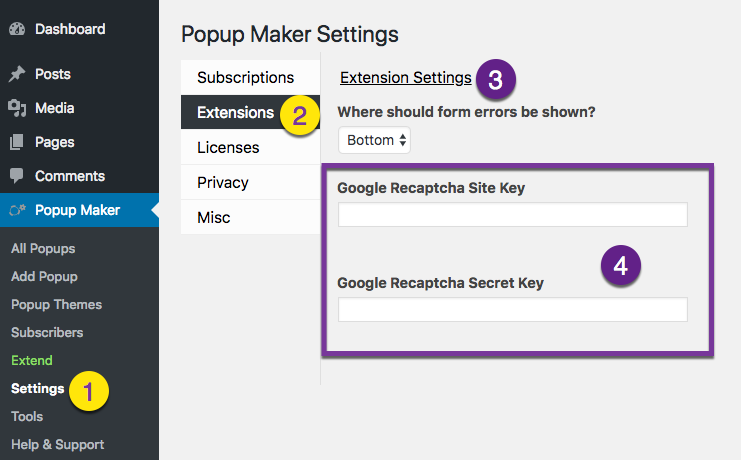
Task: Open All Popups submenu item
Action: [43, 248]
